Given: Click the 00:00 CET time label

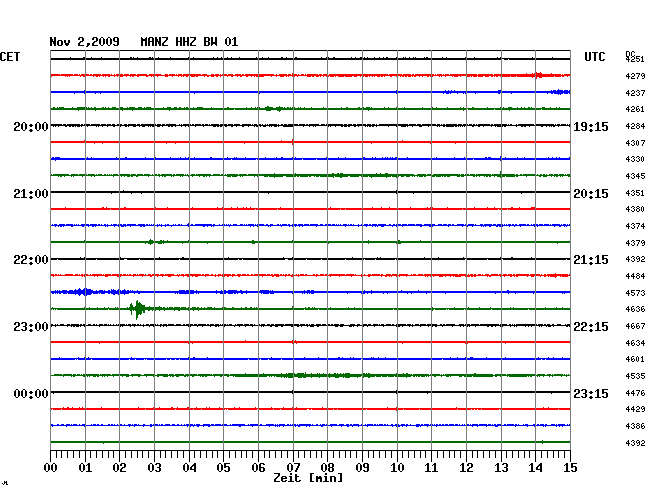Looking at the screenshot, I should click(x=30, y=394).
